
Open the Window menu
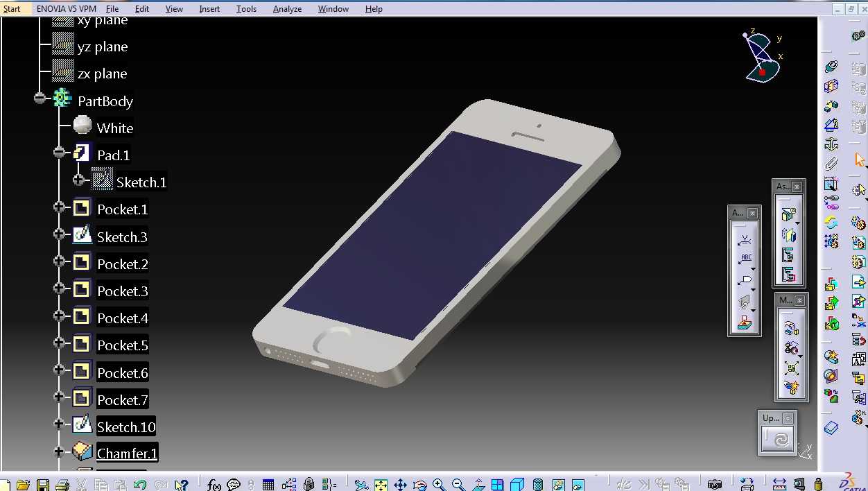(333, 9)
